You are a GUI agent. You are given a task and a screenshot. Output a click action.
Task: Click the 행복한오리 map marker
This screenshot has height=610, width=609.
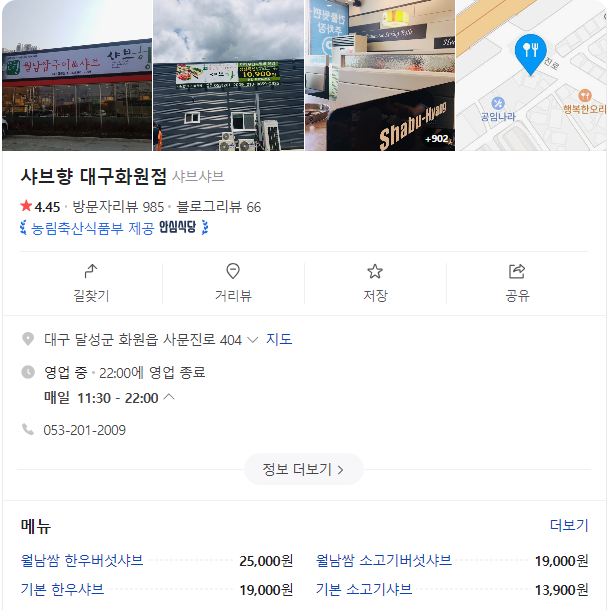pos(584,102)
